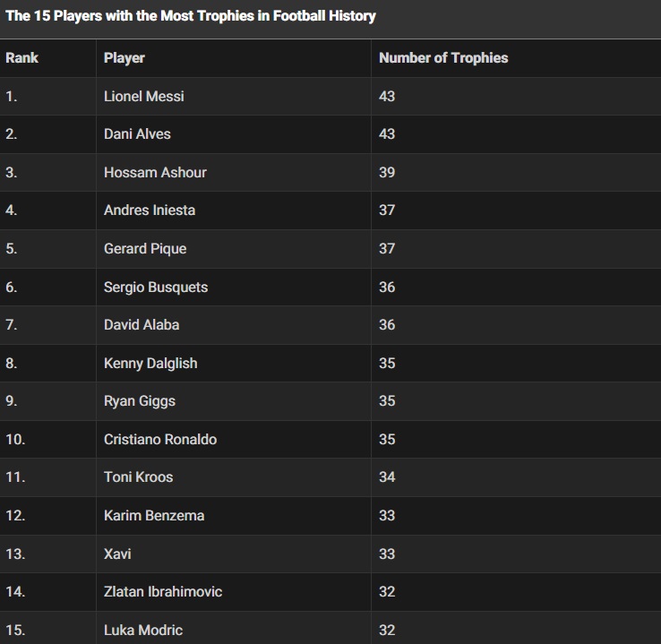
Task: Select the Lionel Messi name cell
Action: click(144, 96)
